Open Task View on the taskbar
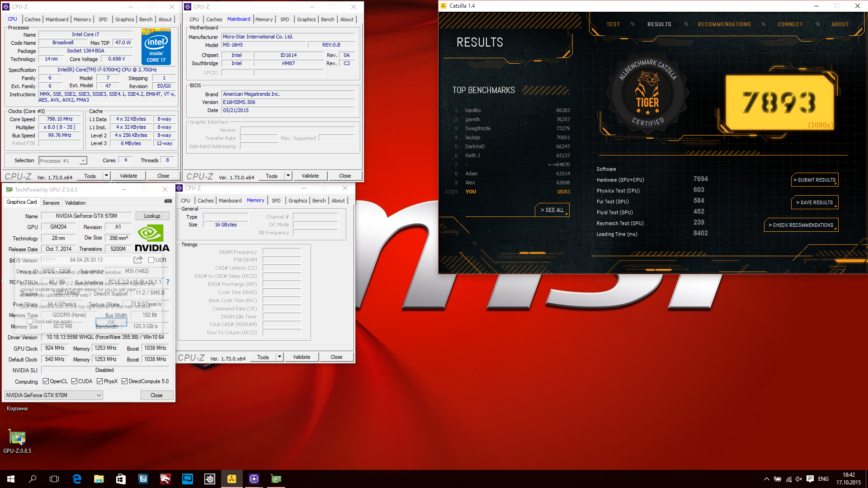 coord(54,479)
